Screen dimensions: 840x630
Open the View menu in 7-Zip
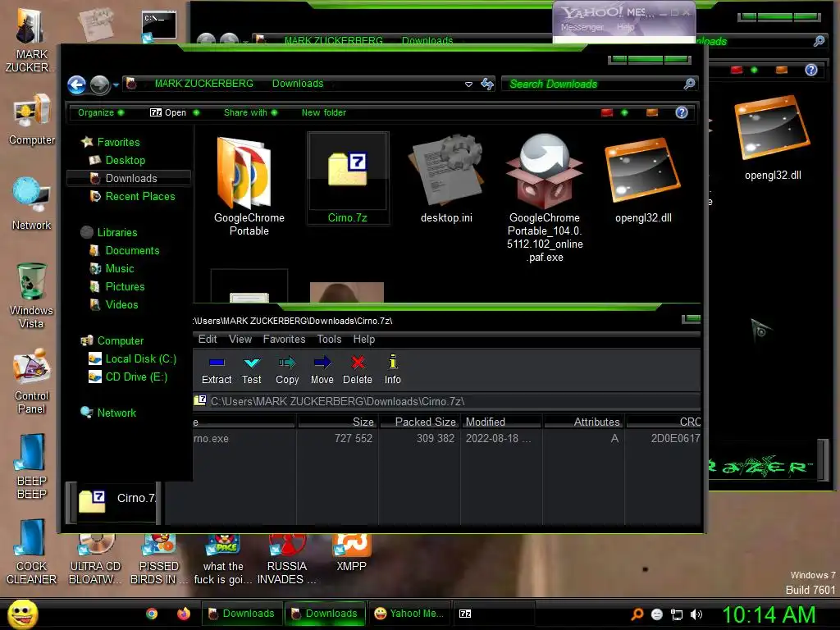pyautogui.click(x=240, y=339)
